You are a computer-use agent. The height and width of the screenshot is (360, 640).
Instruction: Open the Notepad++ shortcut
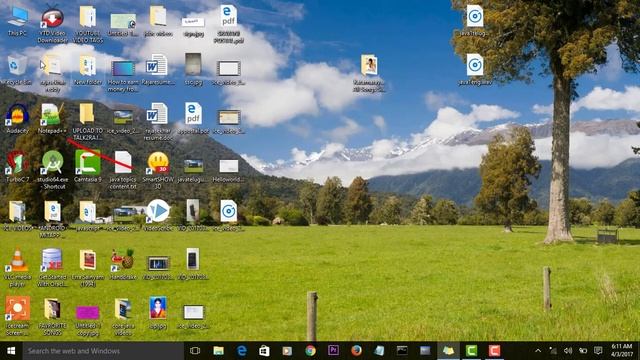coord(52,118)
